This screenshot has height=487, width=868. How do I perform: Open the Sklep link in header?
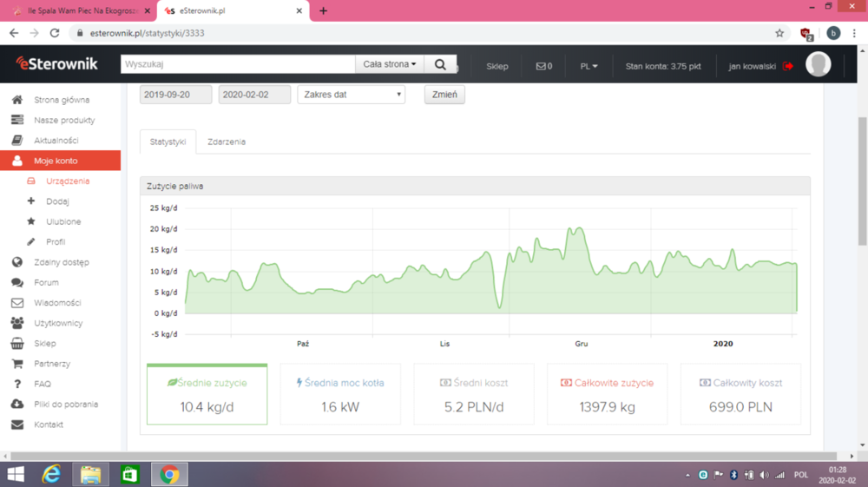[497, 66]
